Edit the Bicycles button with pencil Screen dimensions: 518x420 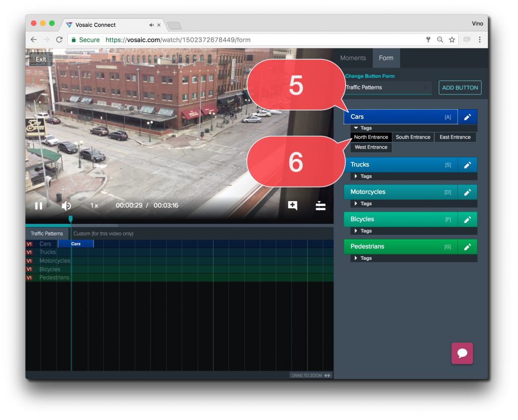pyautogui.click(x=467, y=220)
